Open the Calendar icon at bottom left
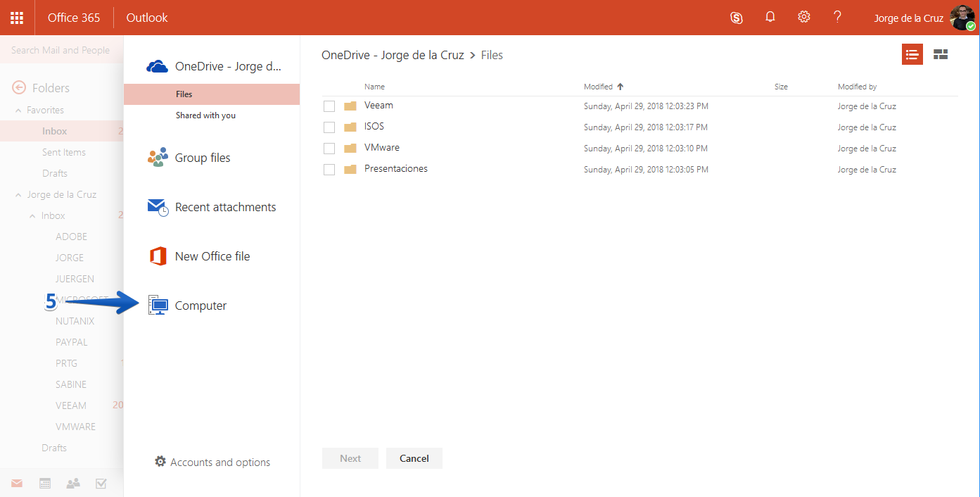 tap(45, 483)
